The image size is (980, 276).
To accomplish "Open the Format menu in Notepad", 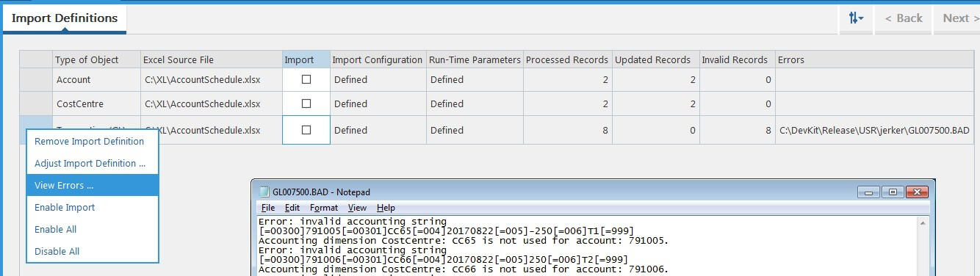I will click(x=324, y=208).
